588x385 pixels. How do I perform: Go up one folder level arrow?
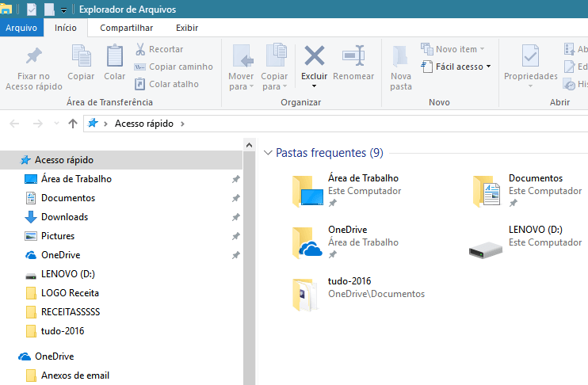[x=73, y=124]
